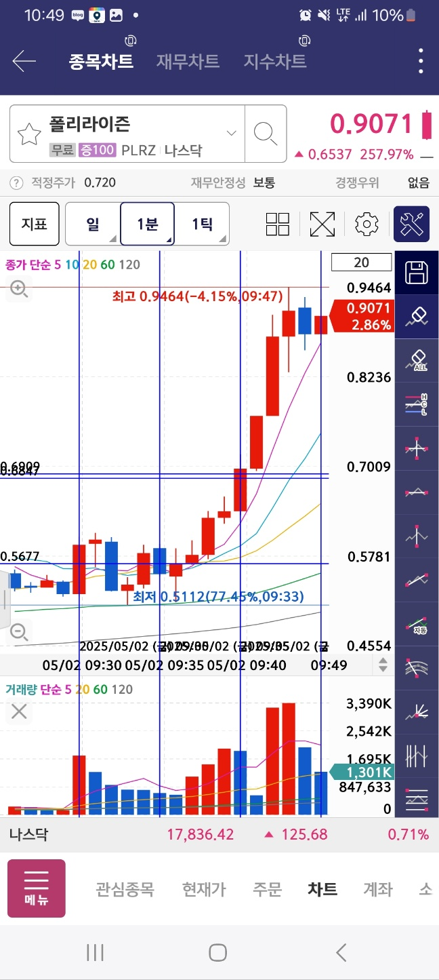This screenshot has width=439, height=980.
Task: Tap Android back button
Action: pyautogui.click(x=341, y=953)
